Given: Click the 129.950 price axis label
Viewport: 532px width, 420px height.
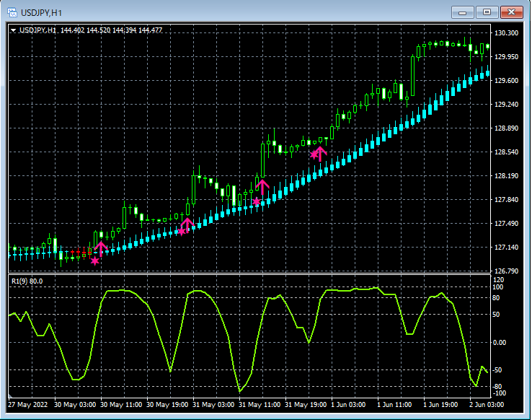Looking at the screenshot, I should tap(506, 57).
